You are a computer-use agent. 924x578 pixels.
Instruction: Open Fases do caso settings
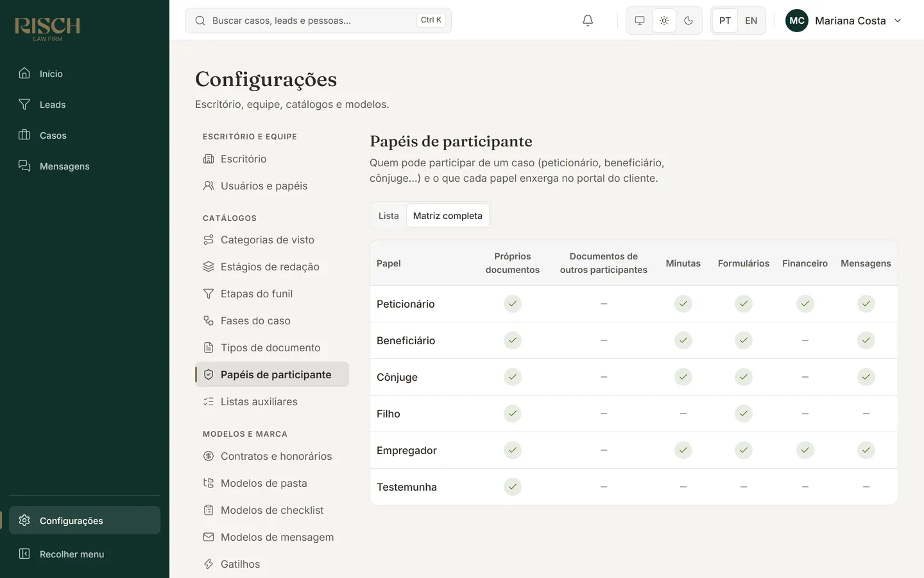click(x=272, y=320)
